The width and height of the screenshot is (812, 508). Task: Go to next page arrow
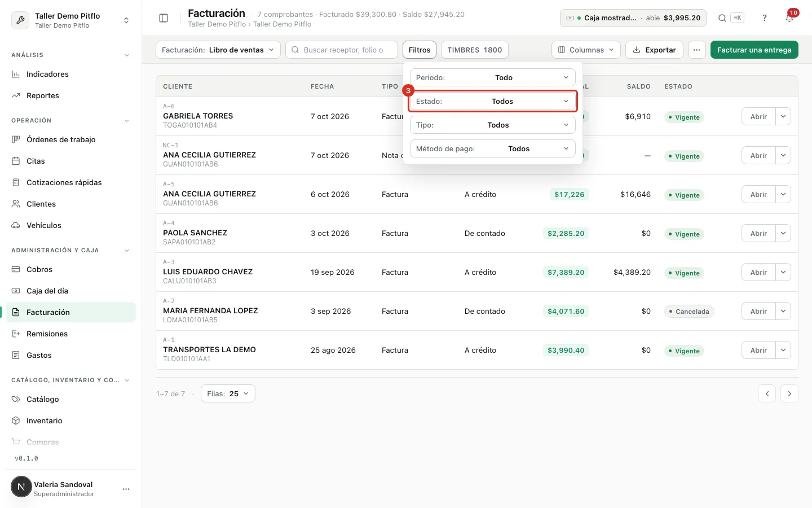789,393
